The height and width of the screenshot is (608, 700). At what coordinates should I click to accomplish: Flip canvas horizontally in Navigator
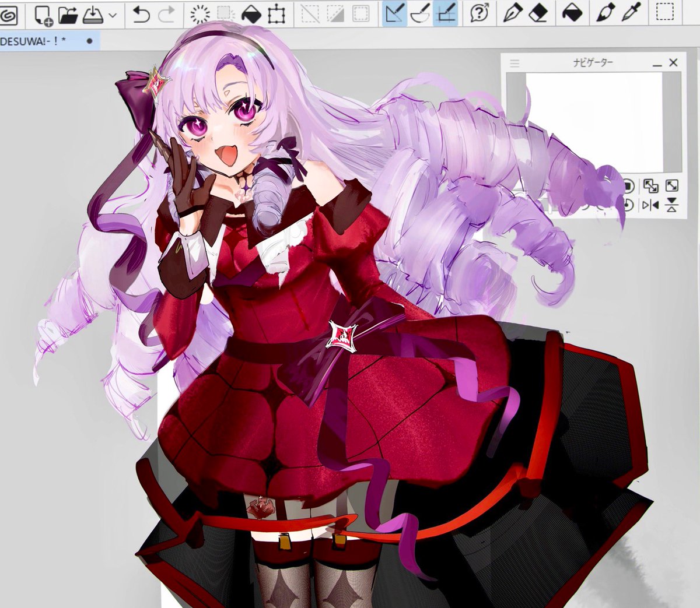650,205
